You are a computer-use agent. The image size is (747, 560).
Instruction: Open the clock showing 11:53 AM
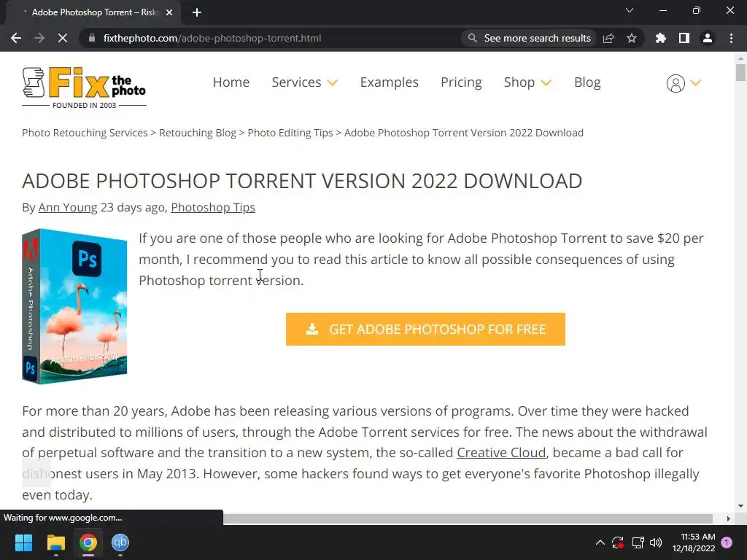pos(694,542)
